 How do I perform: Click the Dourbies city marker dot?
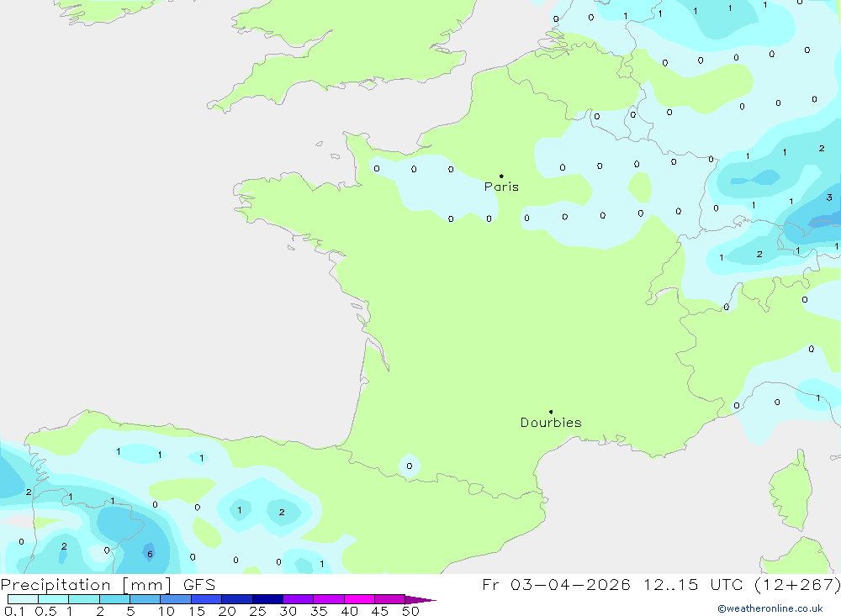(x=551, y=412)
